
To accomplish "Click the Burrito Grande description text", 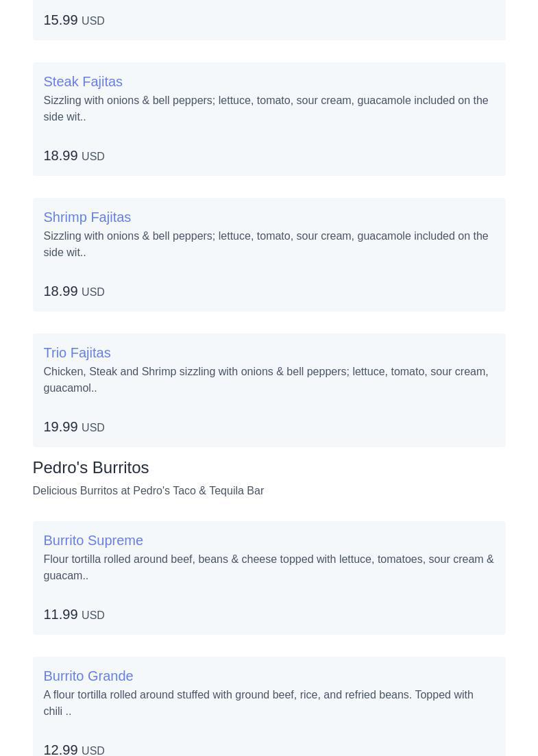I will pos(258,703).
